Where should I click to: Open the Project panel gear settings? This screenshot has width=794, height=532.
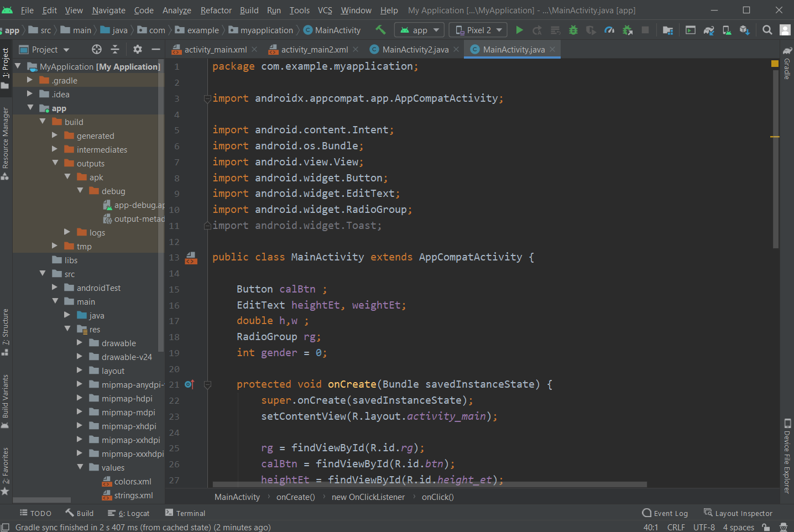[x=138, y=49]
